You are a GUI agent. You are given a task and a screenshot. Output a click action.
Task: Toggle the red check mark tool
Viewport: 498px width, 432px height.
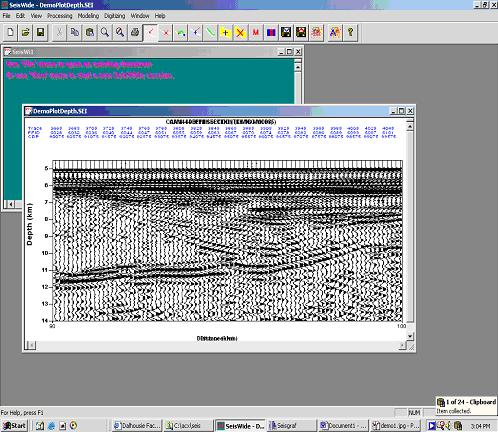point(150,32)
